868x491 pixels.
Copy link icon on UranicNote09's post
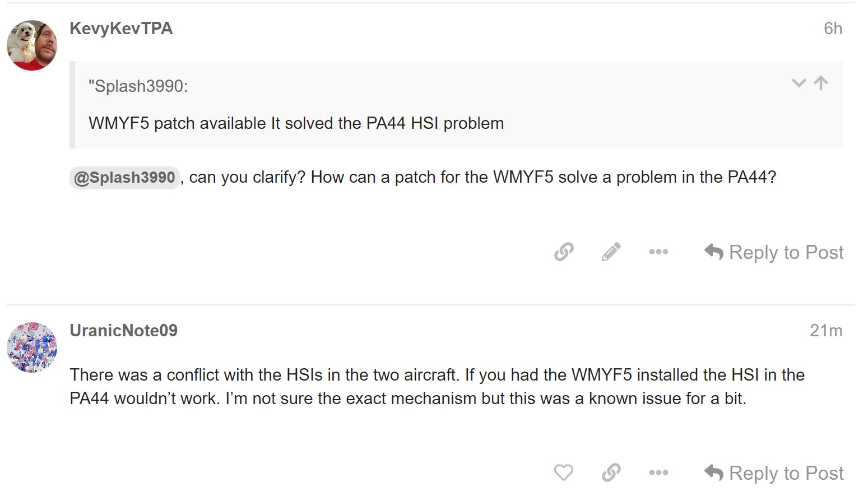click(x=611, y=473)
